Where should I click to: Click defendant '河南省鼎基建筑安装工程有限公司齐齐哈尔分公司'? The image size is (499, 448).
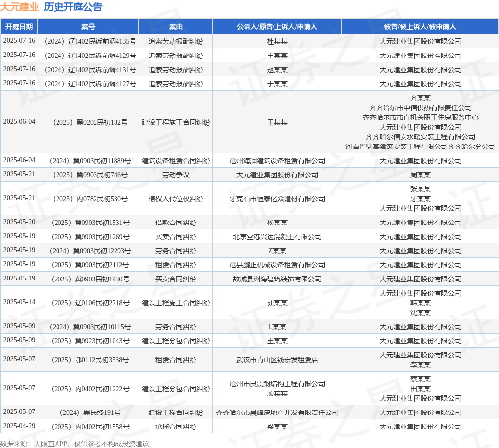(x=421, y=147)
